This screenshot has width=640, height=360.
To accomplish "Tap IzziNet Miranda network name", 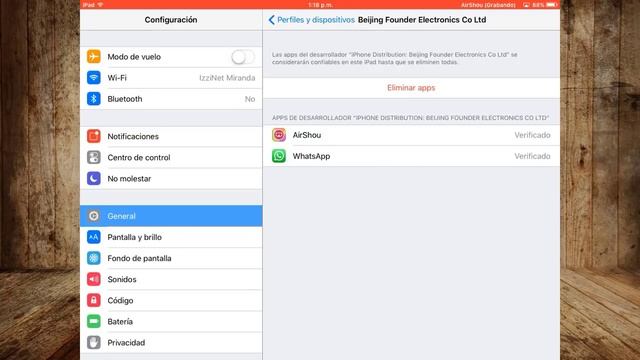I will 227,78.
